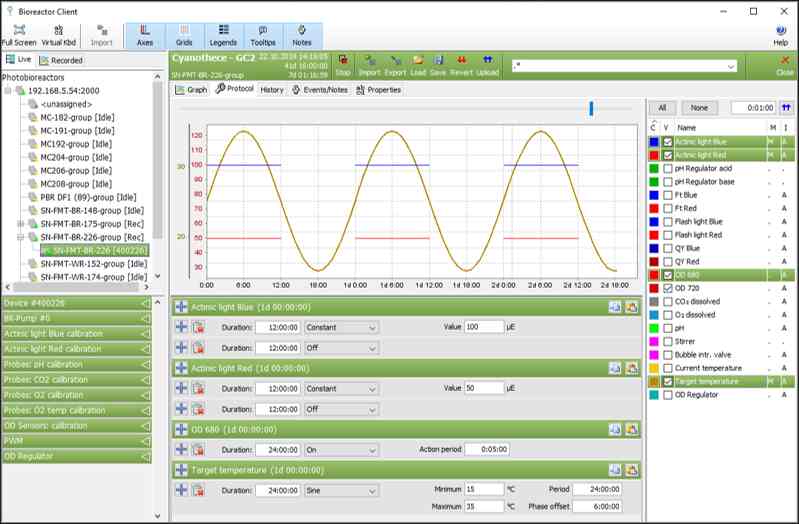Viewport: 799px width, 524px height.
Task: Enable the pH Regulator acid checkbox
Action: pos(668,168)
